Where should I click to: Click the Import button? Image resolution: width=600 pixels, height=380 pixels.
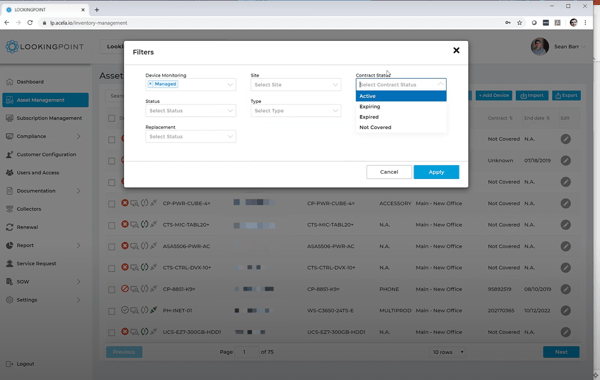click(x=532, y=95)
